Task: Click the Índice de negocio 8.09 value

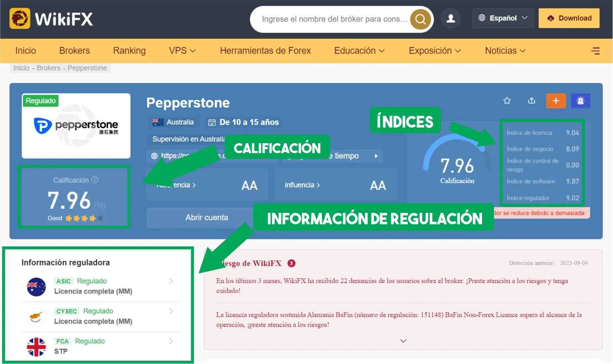Action: coord(572,149)
